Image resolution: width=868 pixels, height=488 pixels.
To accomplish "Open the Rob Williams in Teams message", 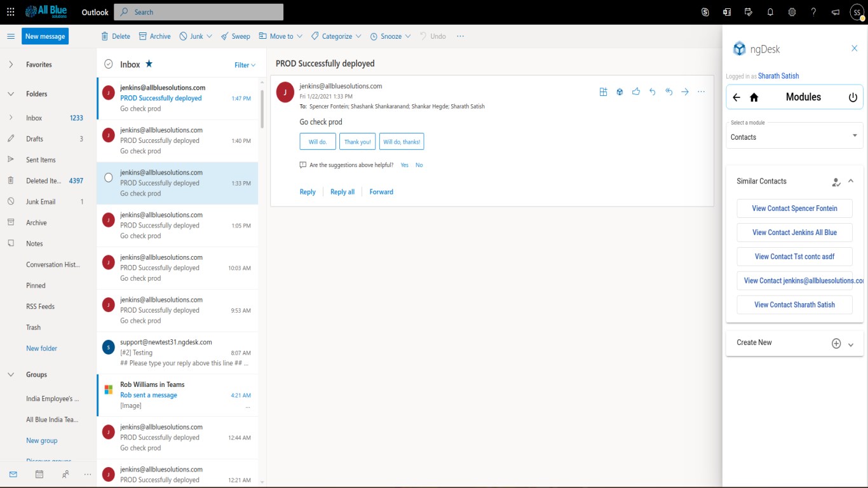I will [x=177, y=395].
